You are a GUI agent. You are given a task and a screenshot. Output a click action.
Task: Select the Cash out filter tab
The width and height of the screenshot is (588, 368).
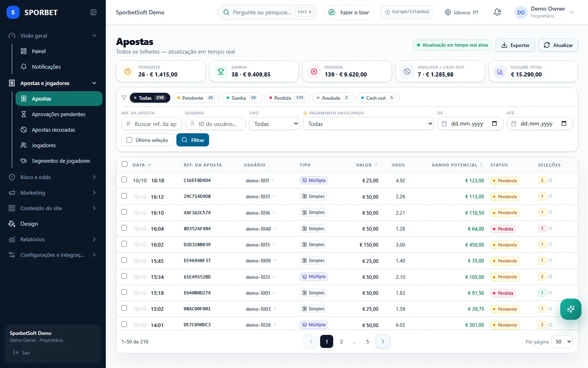click(378, 98)
